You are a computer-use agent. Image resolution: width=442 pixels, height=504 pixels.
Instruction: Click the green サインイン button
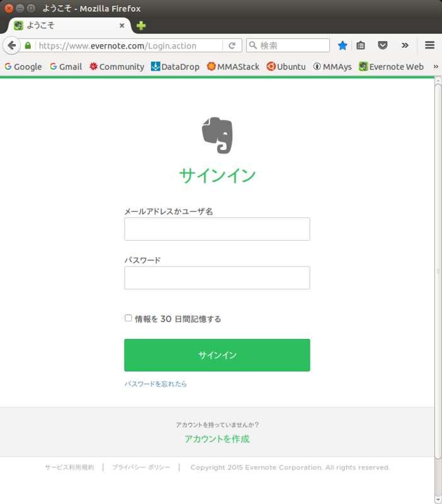(x=217, y=355)
